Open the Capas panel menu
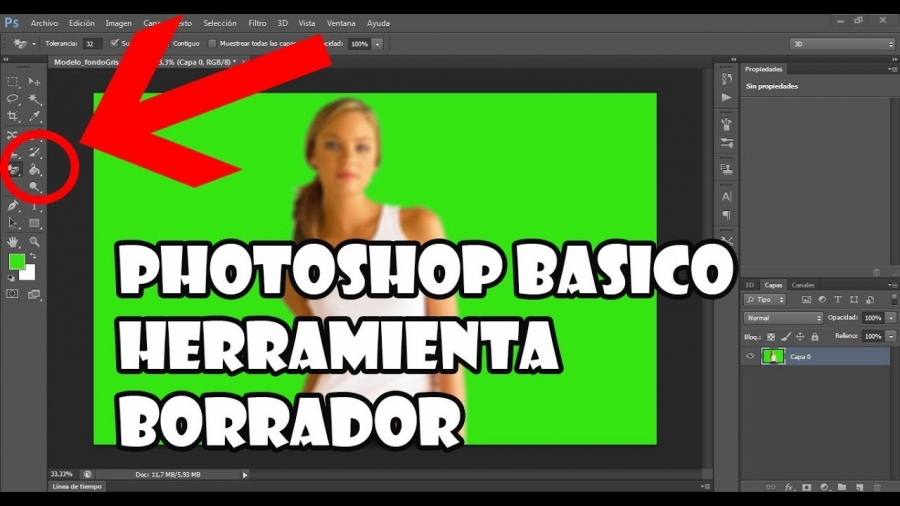 tap(893, 285)
